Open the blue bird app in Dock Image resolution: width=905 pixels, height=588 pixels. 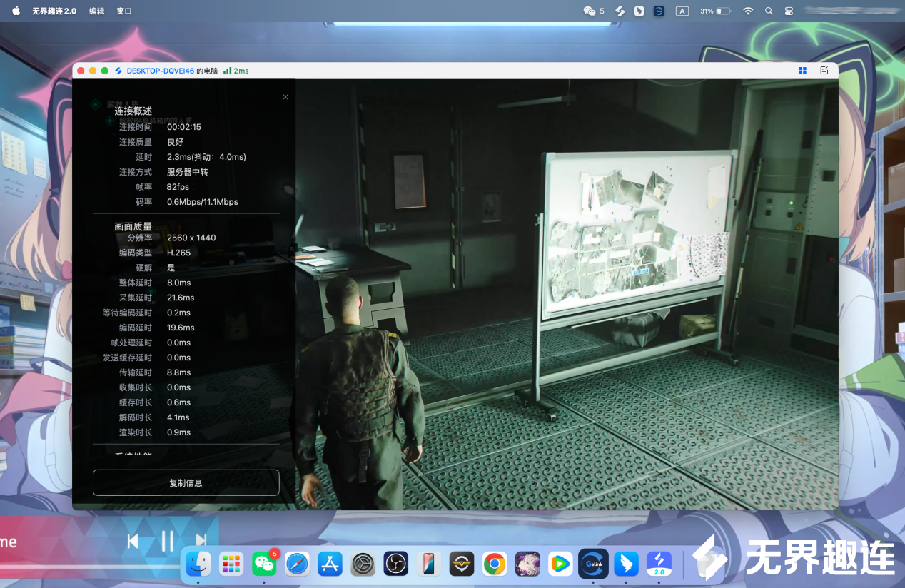626,564
